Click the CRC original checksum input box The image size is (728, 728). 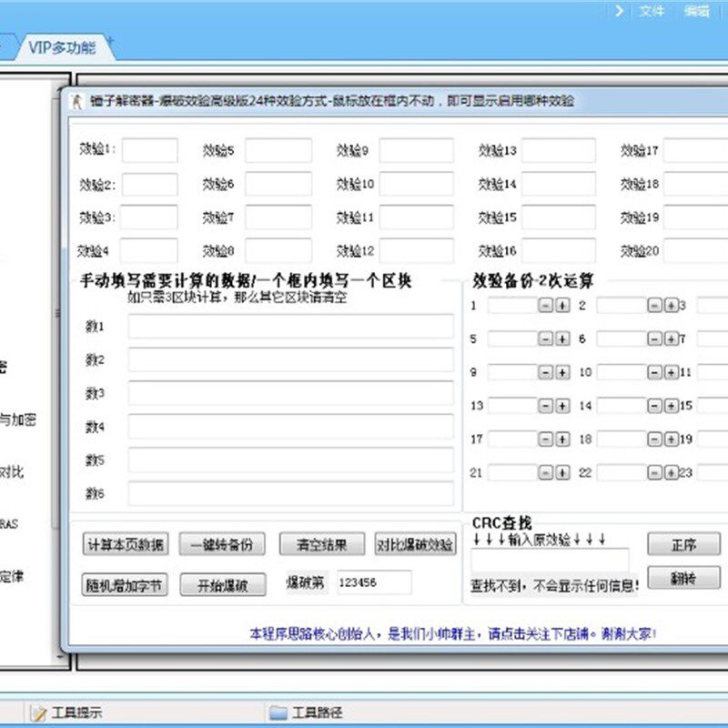pos(551,561)
